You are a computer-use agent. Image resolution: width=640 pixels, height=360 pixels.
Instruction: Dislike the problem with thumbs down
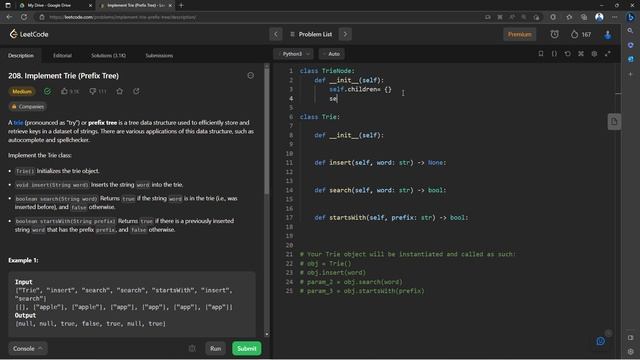tap(98, 91)
